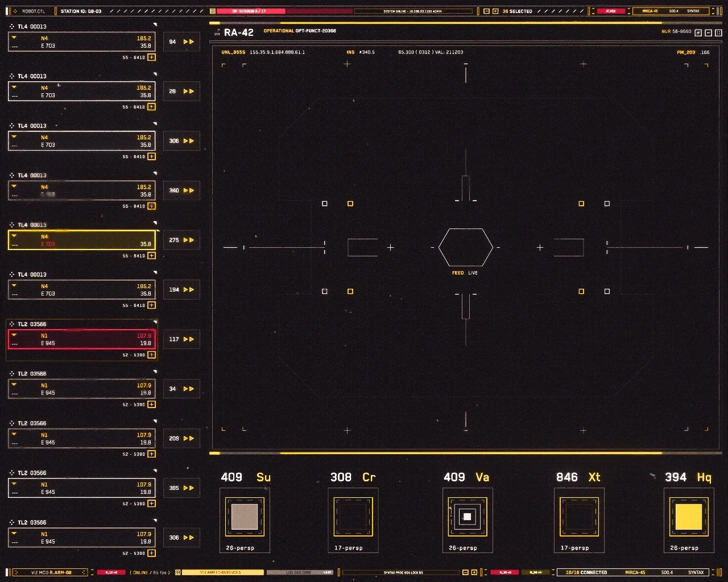Pick the beige Su color swatch

pyautogui.click(x=245, y=517)
